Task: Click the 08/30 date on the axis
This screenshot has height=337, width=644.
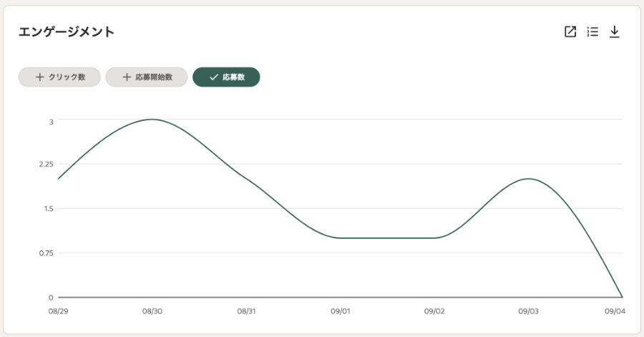Action: pos(152,311)
